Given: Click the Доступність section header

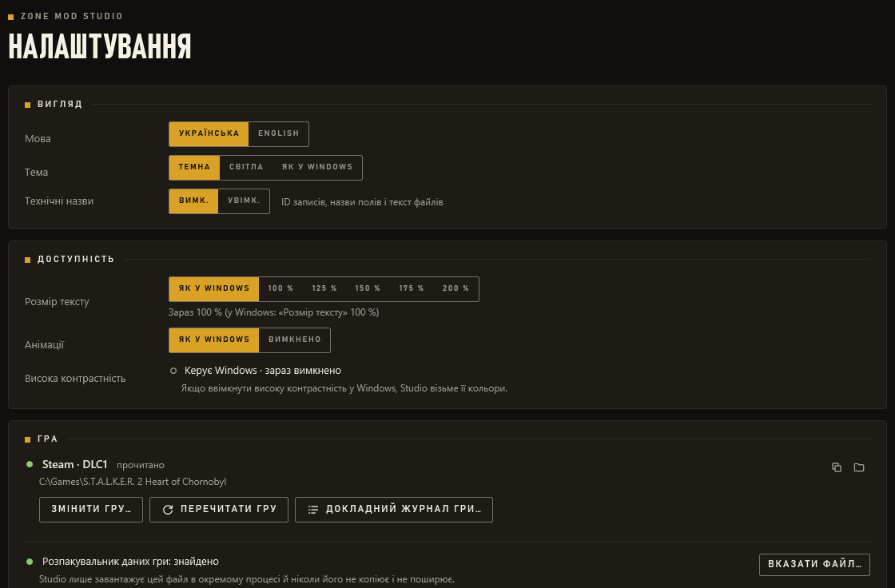Looking at the screenshot, I should [76, 259].
